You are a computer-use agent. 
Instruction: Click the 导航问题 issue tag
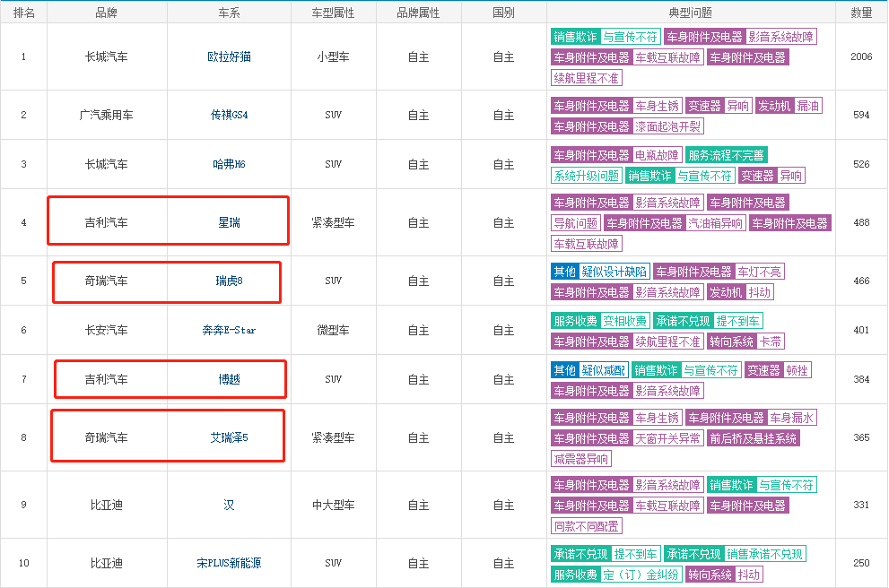tap(575, 224)
